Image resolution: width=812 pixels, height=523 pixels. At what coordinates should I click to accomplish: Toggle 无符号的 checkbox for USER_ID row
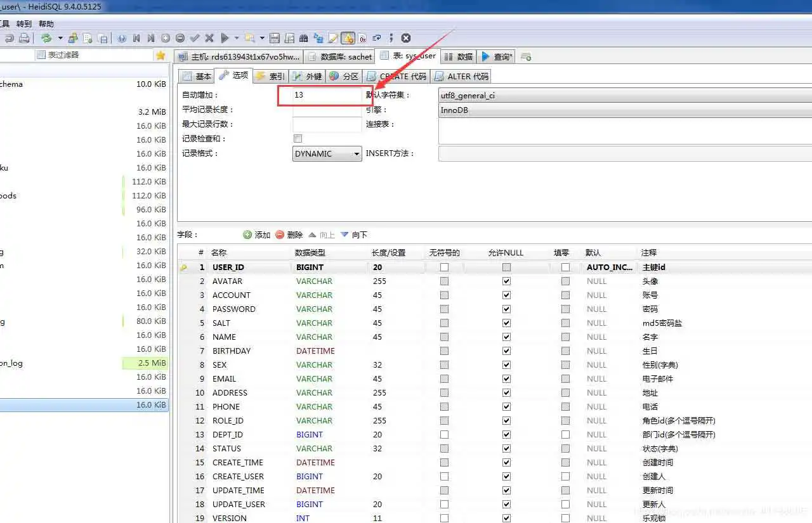(x=444, y=268)
